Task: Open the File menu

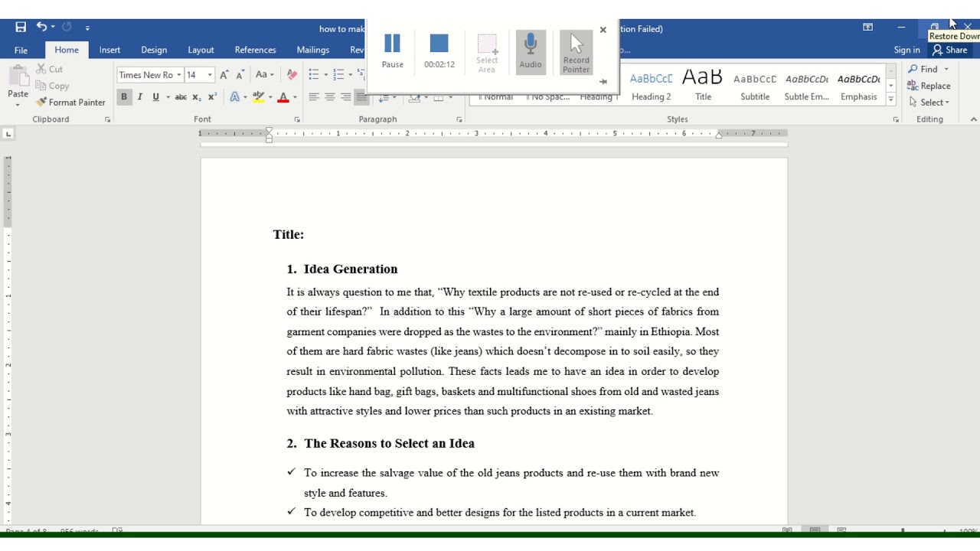Action: point(21,50)
